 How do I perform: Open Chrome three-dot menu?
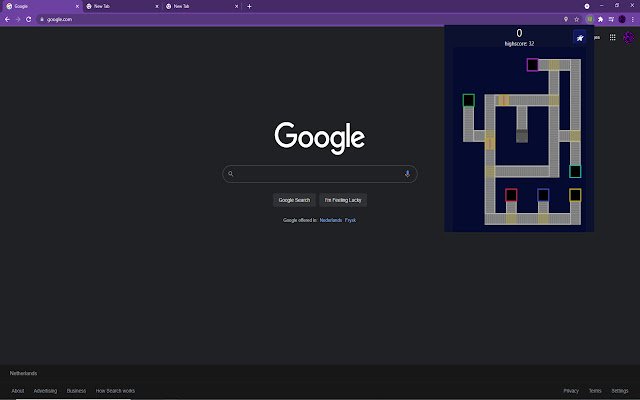[x=633, y=19]
